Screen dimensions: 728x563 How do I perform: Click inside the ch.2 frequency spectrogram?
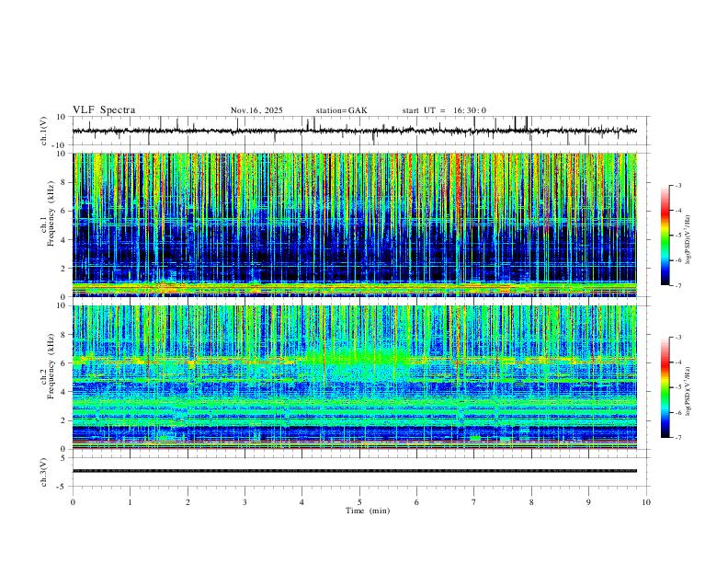click(x=355, y=377)
